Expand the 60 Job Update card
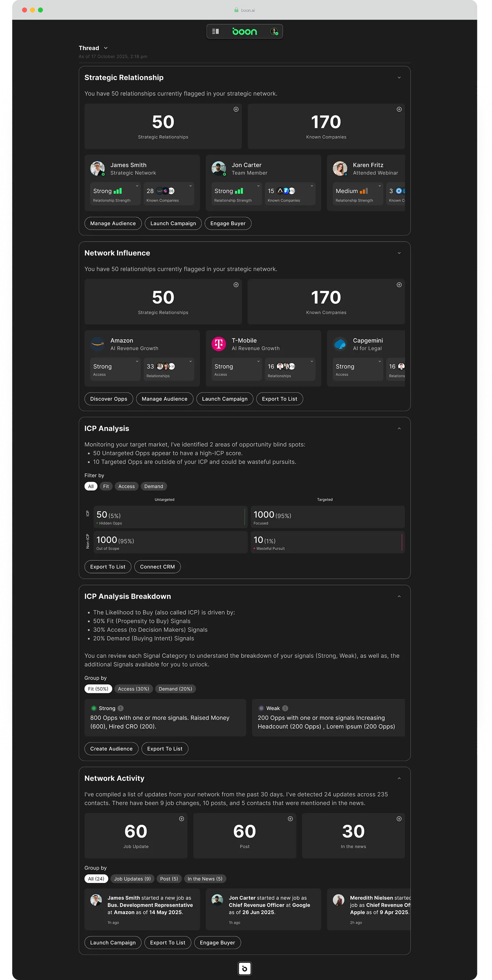 tap(181, 819)
